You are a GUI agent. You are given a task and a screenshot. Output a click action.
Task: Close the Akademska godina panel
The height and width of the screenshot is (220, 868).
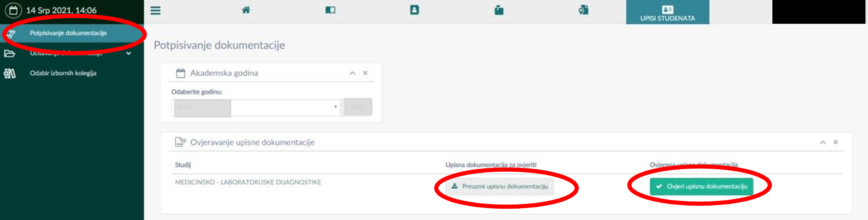tap(365, 73)
